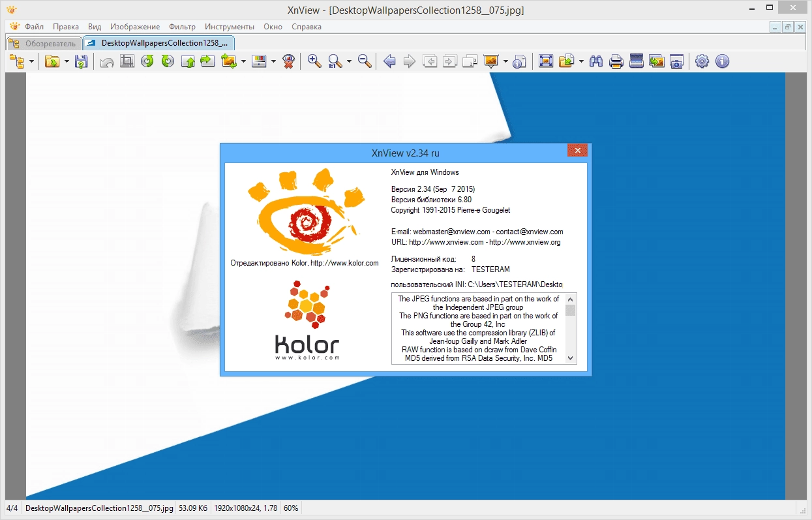Click the scanner acquire icon
The height and width of the screenshot is (520, 812).
637,61
